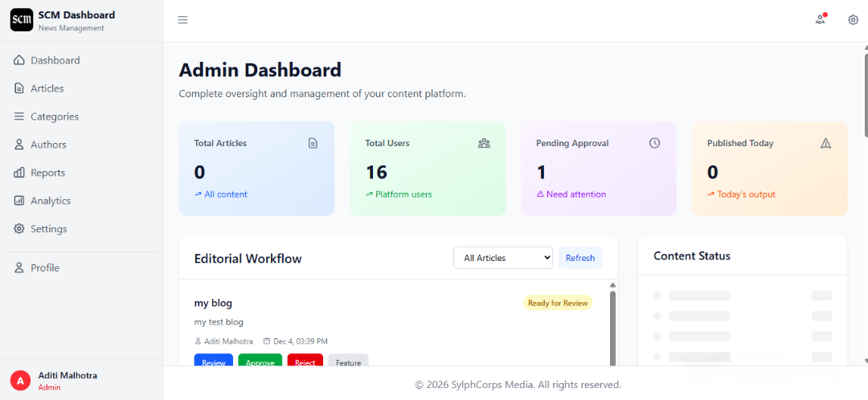868x400 pixels.
Task: Click the "All content" label
Action: pyautogui.click(x=226, y=194)
